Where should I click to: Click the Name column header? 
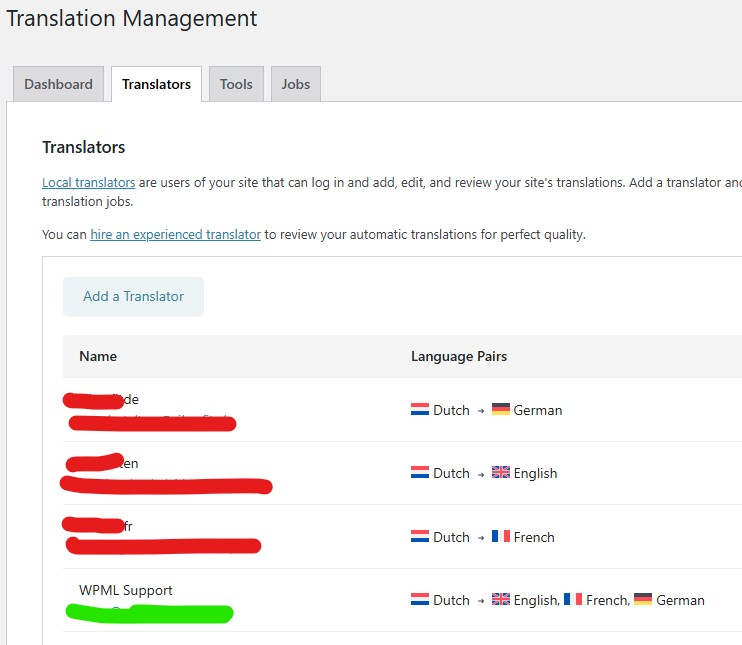coord(98,356)
